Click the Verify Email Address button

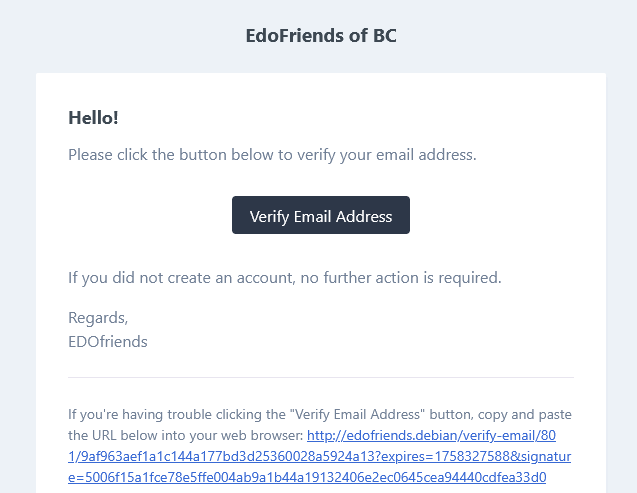point(320,216)
